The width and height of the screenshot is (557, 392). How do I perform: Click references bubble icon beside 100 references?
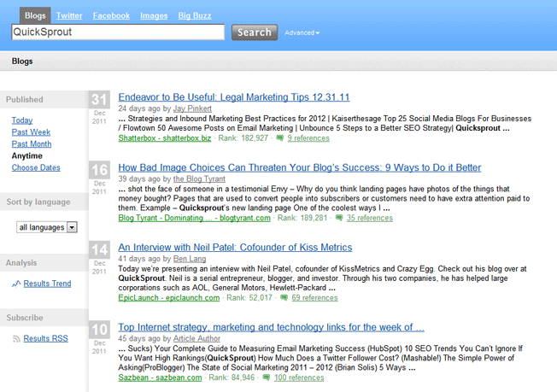tap(266, 377)
